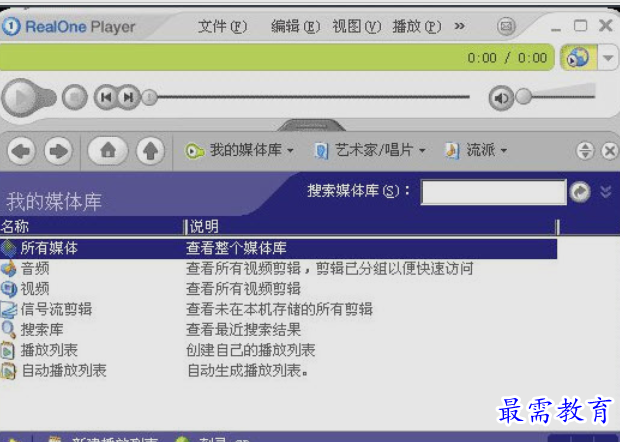Click the 播放列表 row icon
Image resolution: width=620 pixels, height=442 pixels.
click(8, 350)
